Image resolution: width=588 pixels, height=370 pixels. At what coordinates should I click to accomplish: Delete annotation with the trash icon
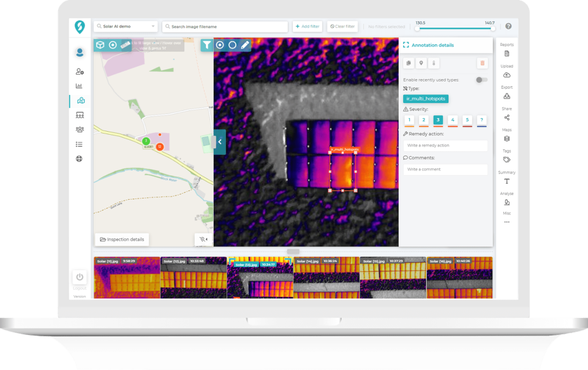coord(482,63)
